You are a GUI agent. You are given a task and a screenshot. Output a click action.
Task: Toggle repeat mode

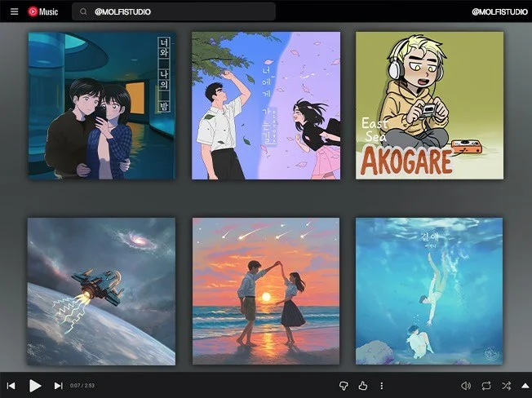point(486,386)
